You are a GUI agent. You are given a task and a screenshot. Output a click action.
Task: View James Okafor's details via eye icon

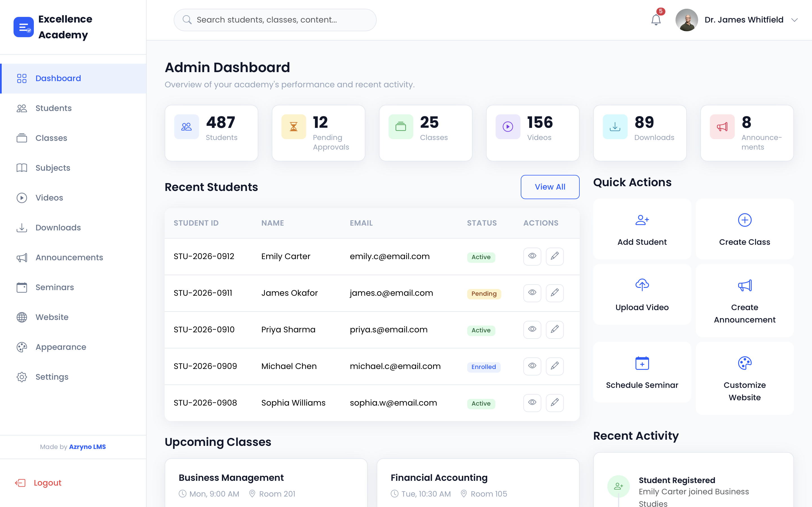point(532,293)
